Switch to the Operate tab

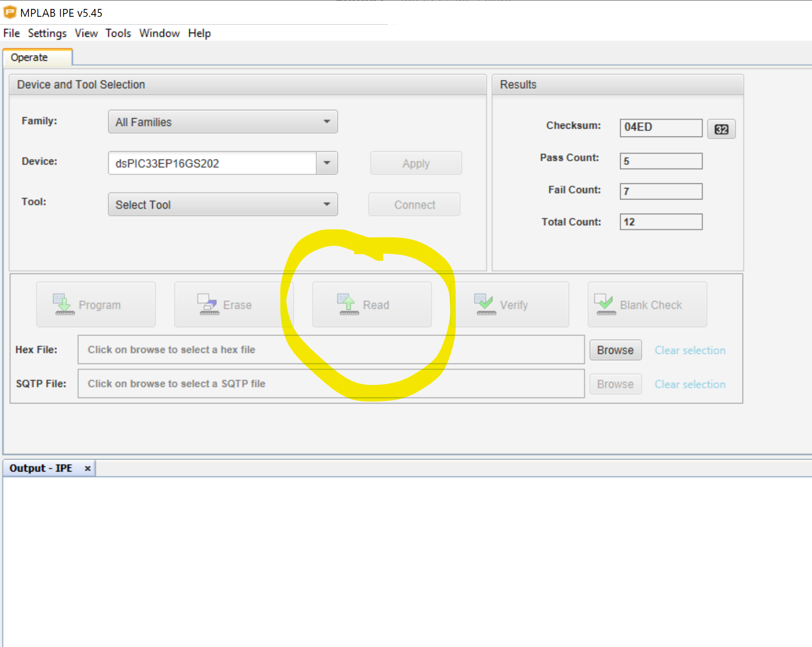[37, 57]
